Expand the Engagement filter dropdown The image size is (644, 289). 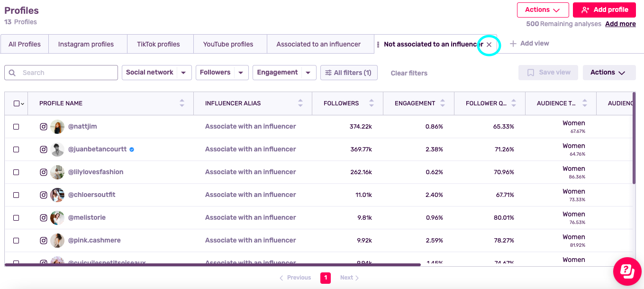point(284,73)
